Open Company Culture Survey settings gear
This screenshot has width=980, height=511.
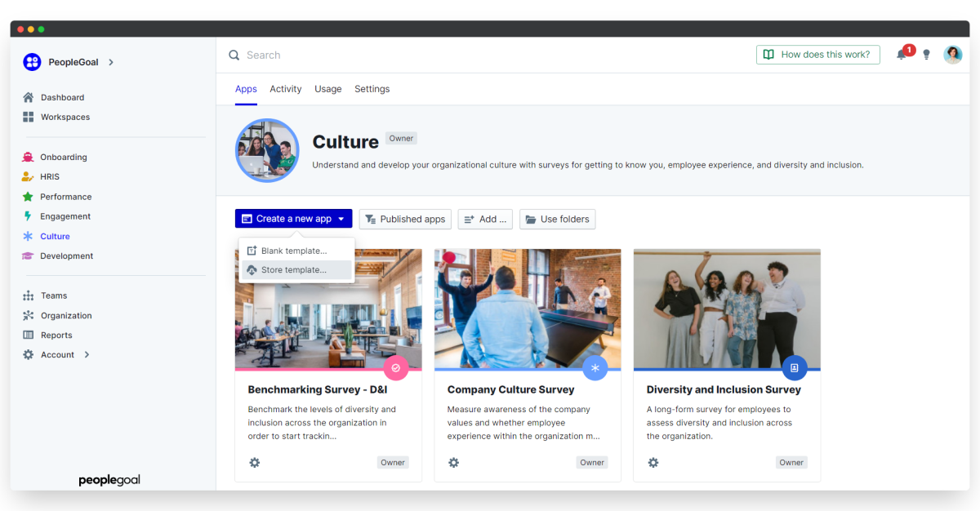coord(454,462)
